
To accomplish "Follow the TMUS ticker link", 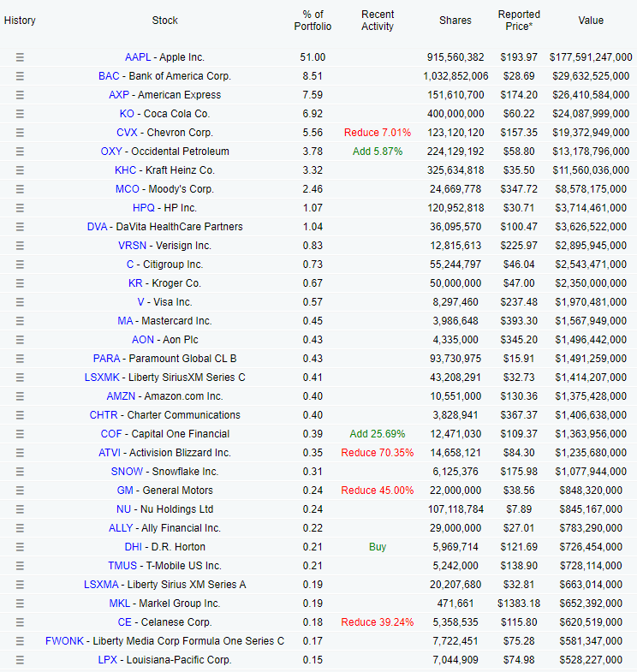I will [x=122, y=566].
